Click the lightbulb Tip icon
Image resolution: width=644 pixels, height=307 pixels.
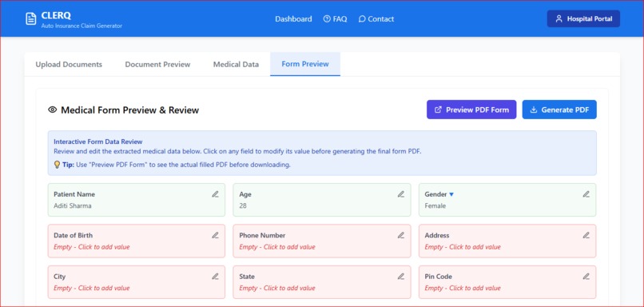coord(57,165)
